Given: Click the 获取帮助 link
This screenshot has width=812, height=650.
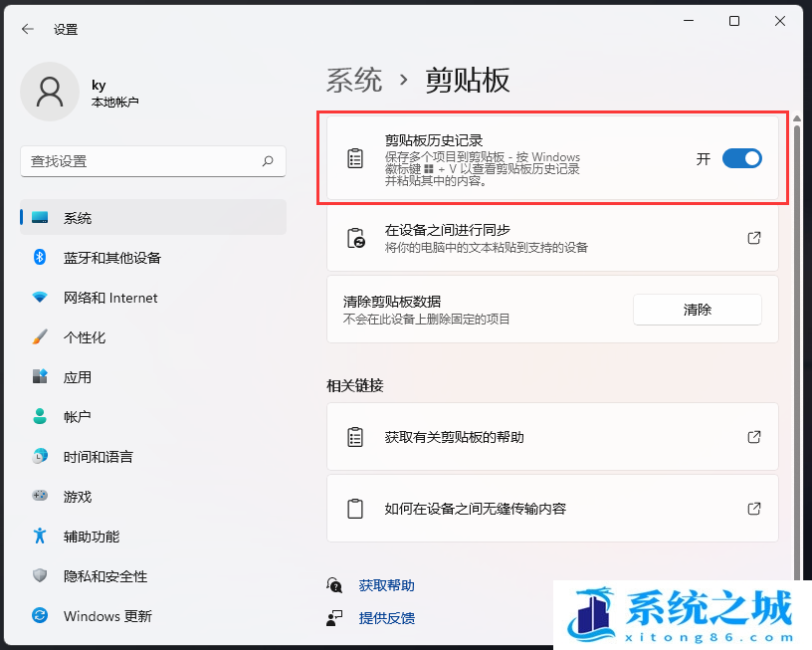Looking at the screenshot, I should pyautogui.click(x=386, y=585).
